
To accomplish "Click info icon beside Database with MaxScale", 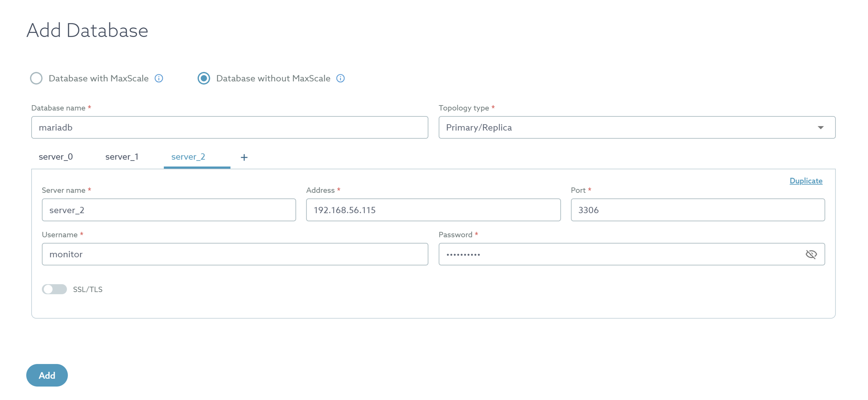I will (159, 78).
